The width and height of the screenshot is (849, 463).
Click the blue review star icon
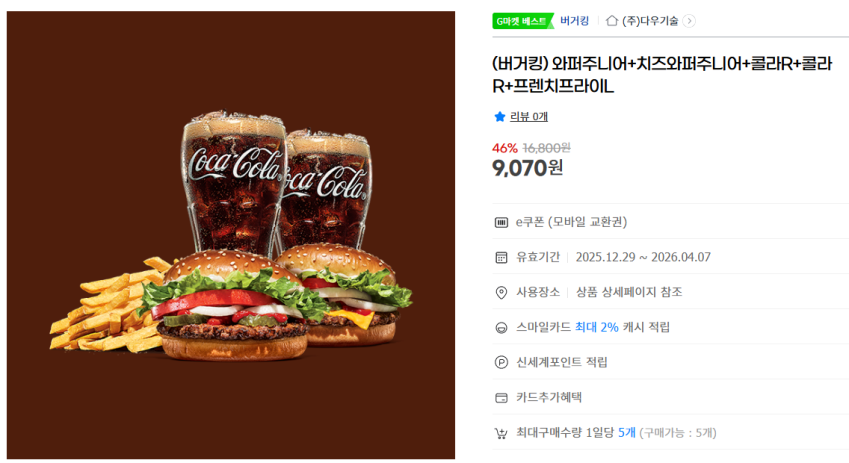click(499, 116)
